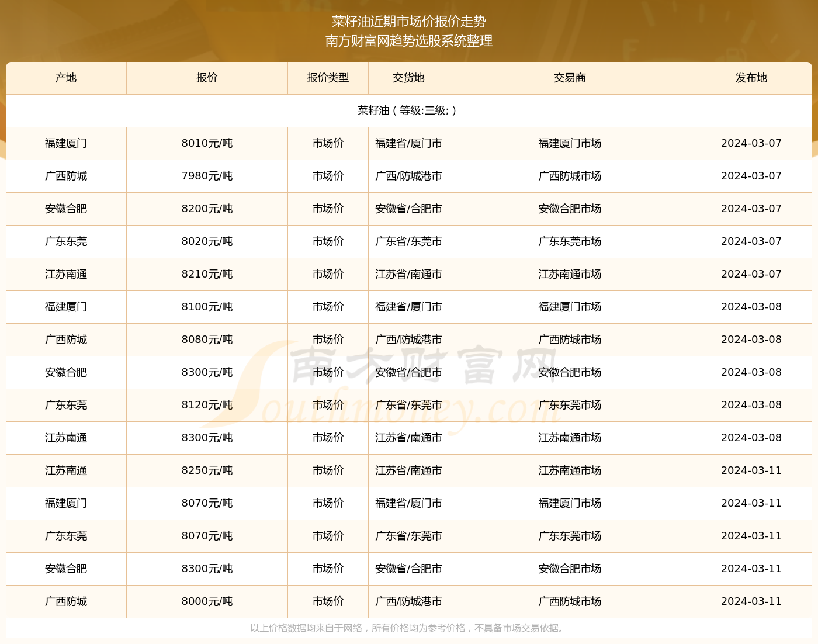Click the 8200元/吨 price cell
Viewport: 818px width, 644px height.
207,209
